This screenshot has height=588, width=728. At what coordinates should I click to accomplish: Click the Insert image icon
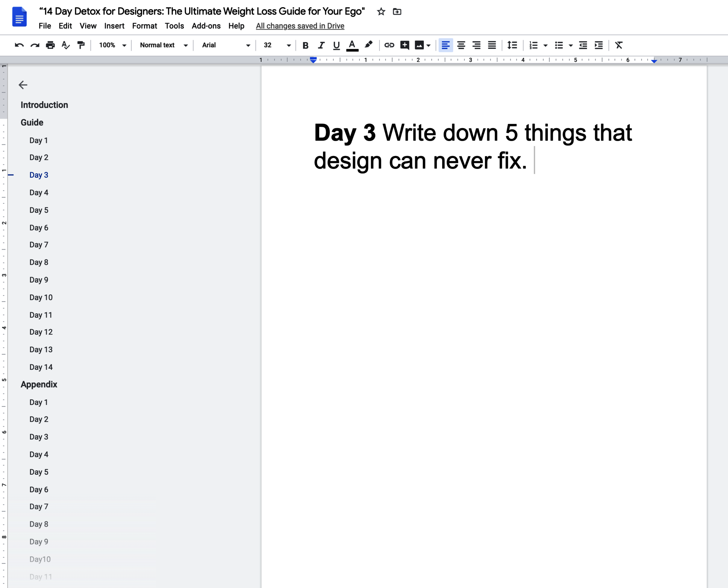coord(419,45)
